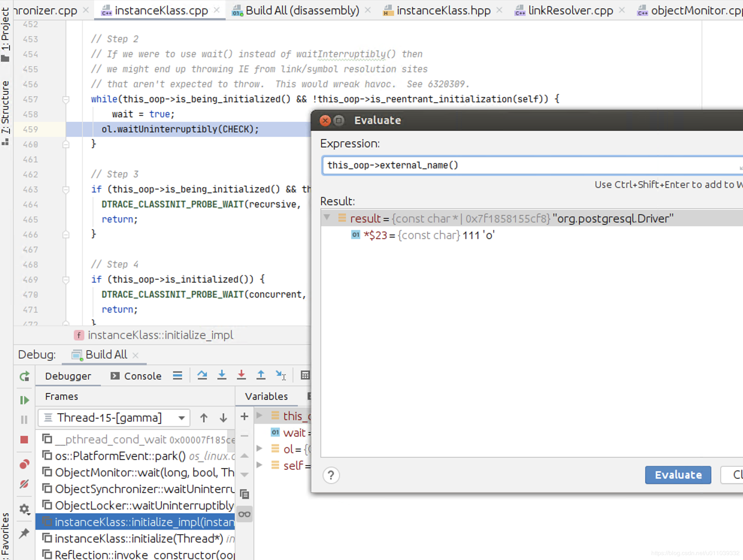This screenshot has height=560, width=743.
Task: Fold the while loop at line 457
Action: coord(66,100)
